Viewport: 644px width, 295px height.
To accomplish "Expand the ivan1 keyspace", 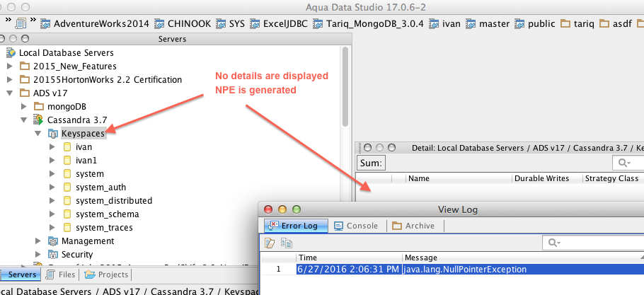I will (x=52, y=161).
